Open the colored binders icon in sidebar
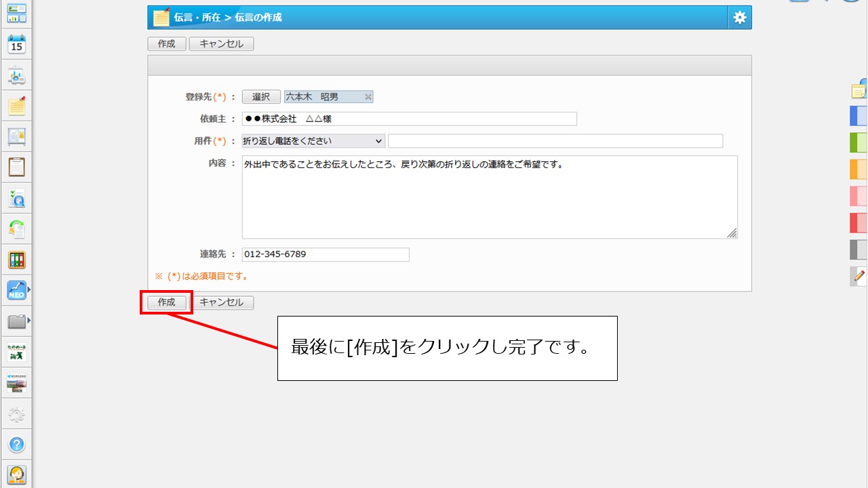 click(x=16, y=260)
